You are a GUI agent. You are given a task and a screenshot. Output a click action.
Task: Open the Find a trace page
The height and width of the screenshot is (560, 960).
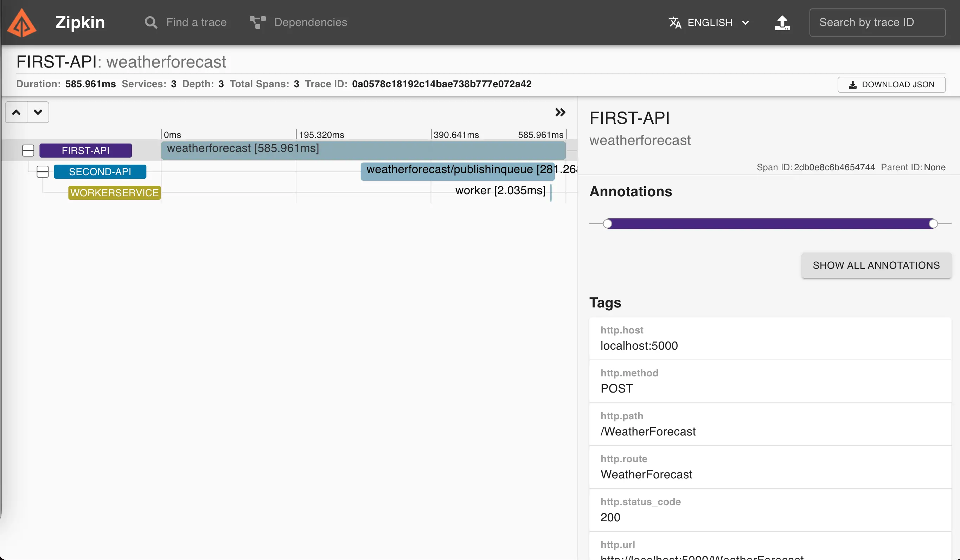[x=196, y=23]
